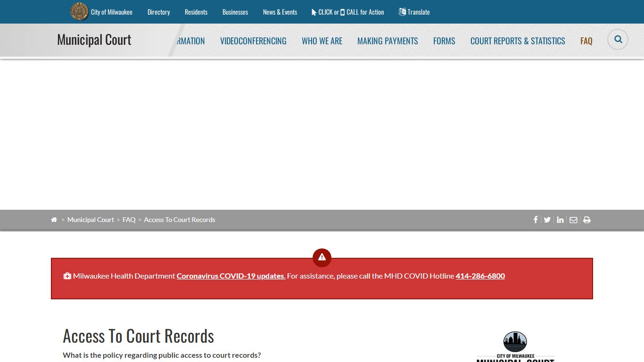The width and height of the screenshot is (644, 362).
Task: Share page via Twitter icon
Action: pos(547,220)
